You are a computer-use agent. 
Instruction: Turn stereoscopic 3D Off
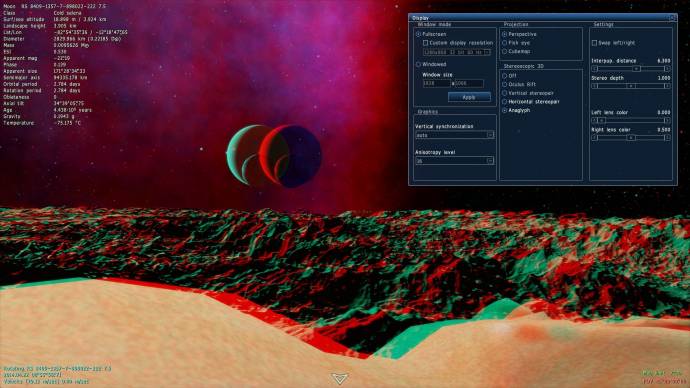(x=505, y=76)
